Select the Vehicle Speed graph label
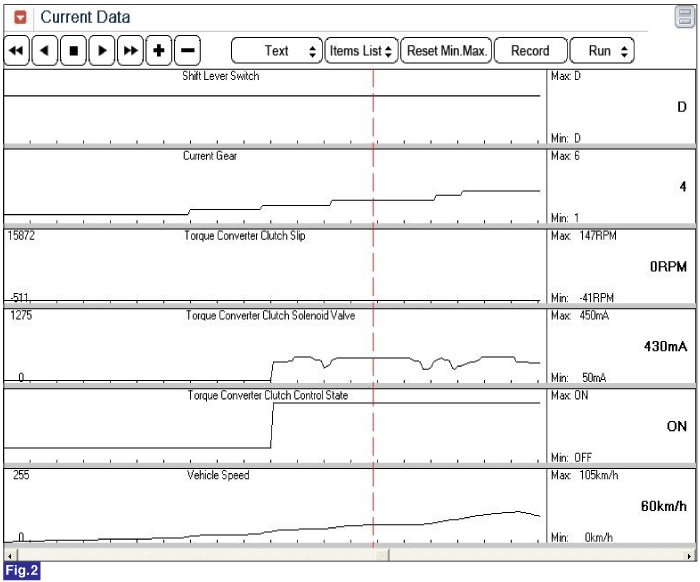This screenshot has width=700, height=582. (x=218, y=476)
